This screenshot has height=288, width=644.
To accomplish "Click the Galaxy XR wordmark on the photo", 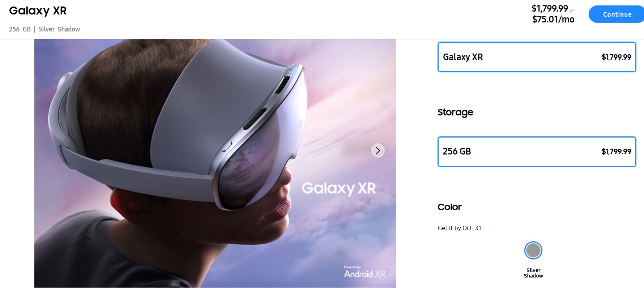I will pos(339,189).
